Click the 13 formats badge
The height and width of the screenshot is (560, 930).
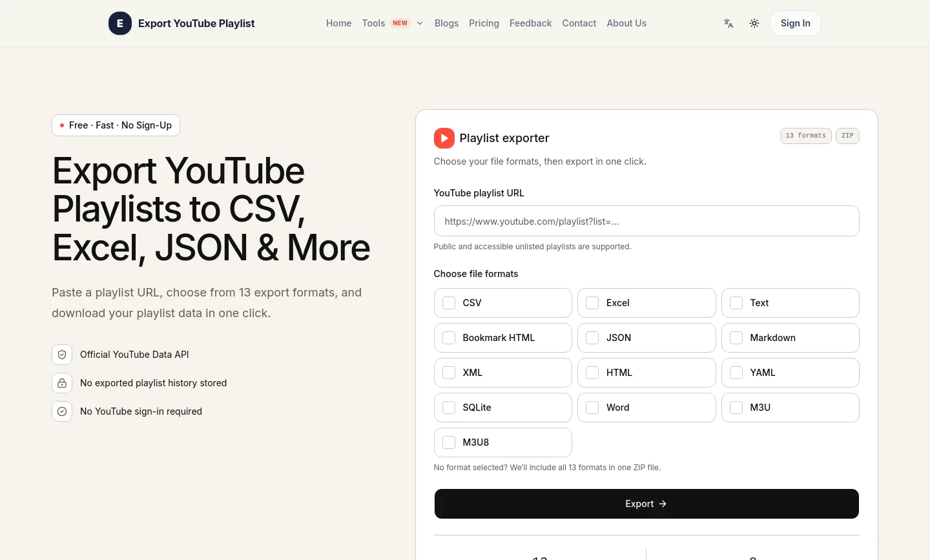tap(805, 136)
